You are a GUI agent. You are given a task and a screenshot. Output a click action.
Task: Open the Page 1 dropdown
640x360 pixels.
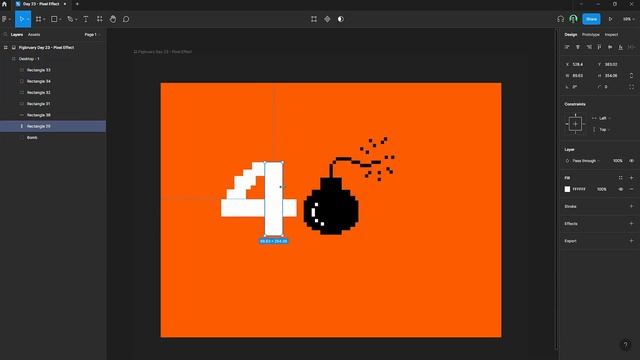click(x=92, y=35)
